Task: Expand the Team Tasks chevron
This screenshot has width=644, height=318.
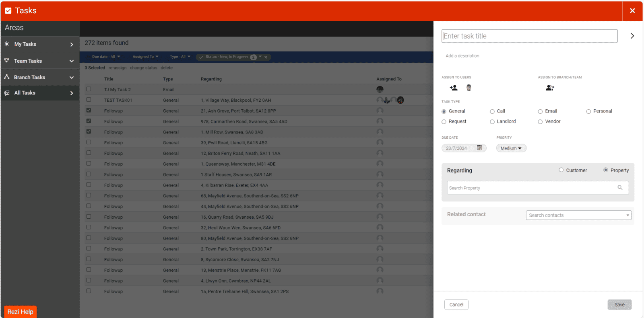Action: click(72, 61)
